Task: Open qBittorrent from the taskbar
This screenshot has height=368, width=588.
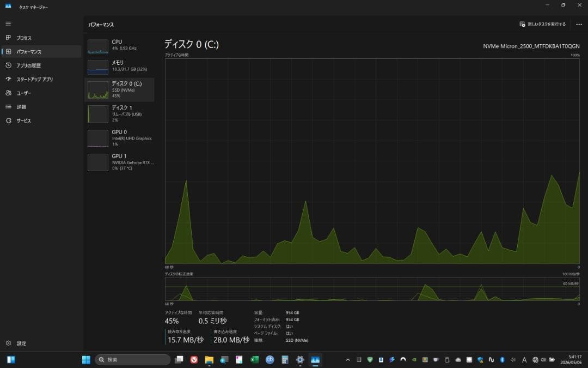Action: pos(269,360)
